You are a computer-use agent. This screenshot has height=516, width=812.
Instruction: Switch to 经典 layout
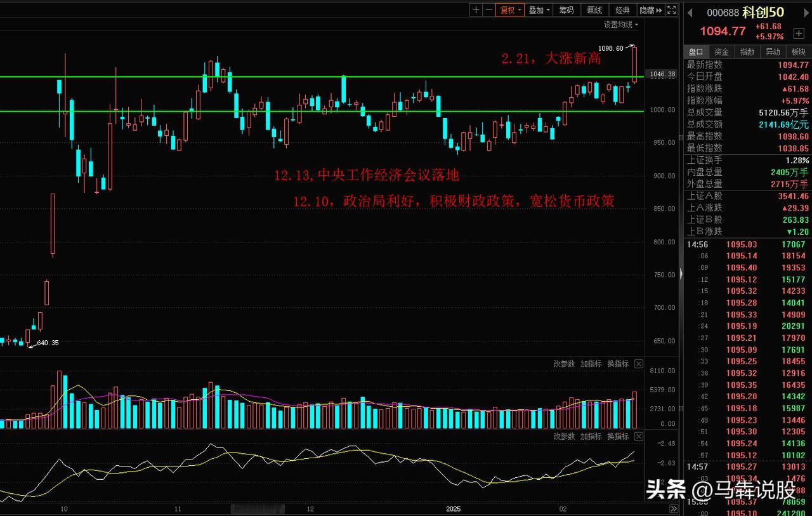coord(623,10)
